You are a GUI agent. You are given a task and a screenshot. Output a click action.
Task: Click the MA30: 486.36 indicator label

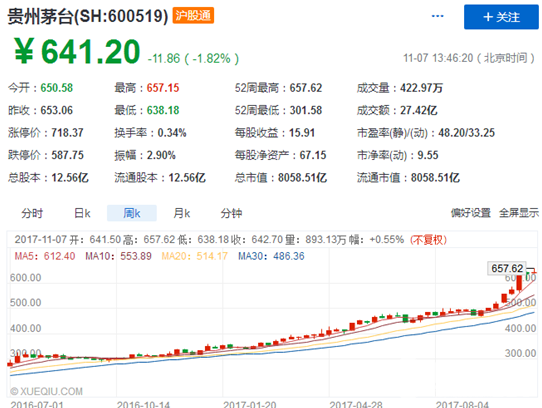[271, 256]
